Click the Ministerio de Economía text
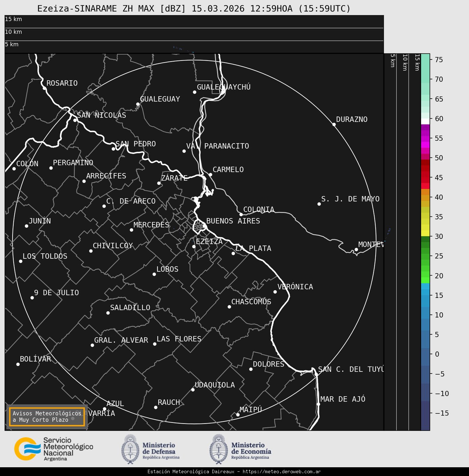The height and width of the screenshot is (476, 469). pyautogui.click(x=251, y=448)
